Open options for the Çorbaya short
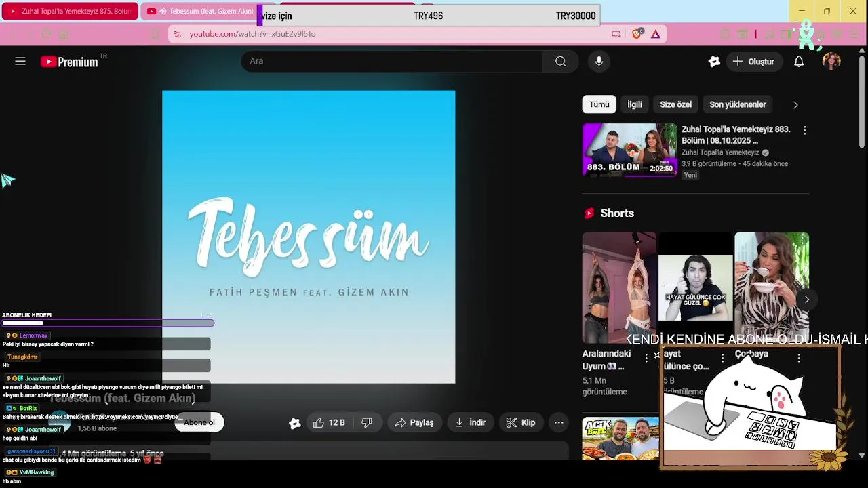 799,357
